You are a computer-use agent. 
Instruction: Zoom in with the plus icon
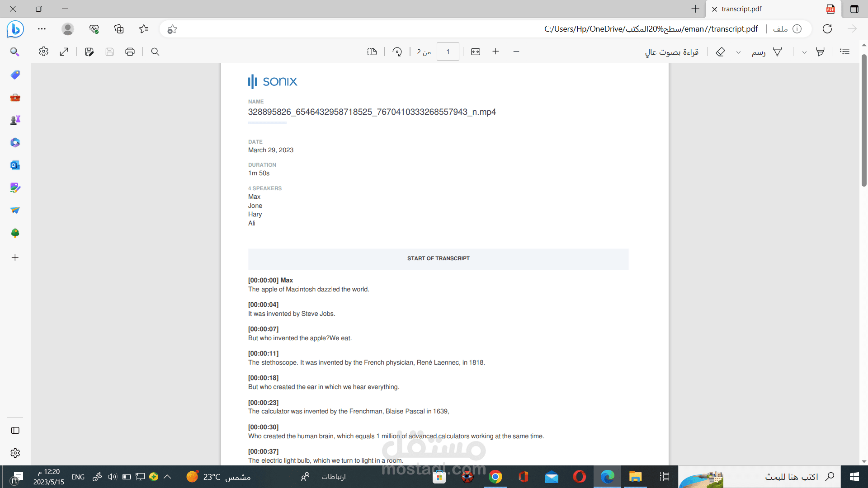495,52
